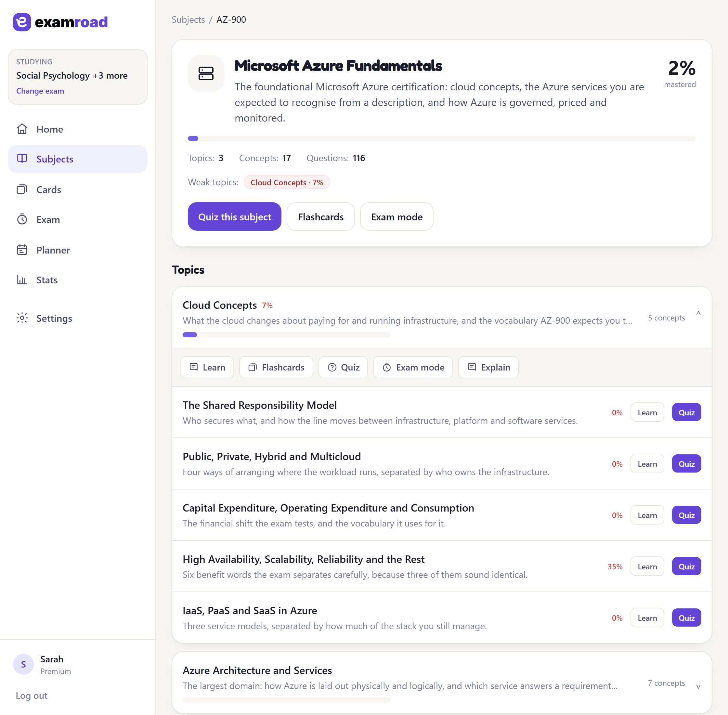Learn IaaS, PaaS and SaaS in Azure

point(647,618)
